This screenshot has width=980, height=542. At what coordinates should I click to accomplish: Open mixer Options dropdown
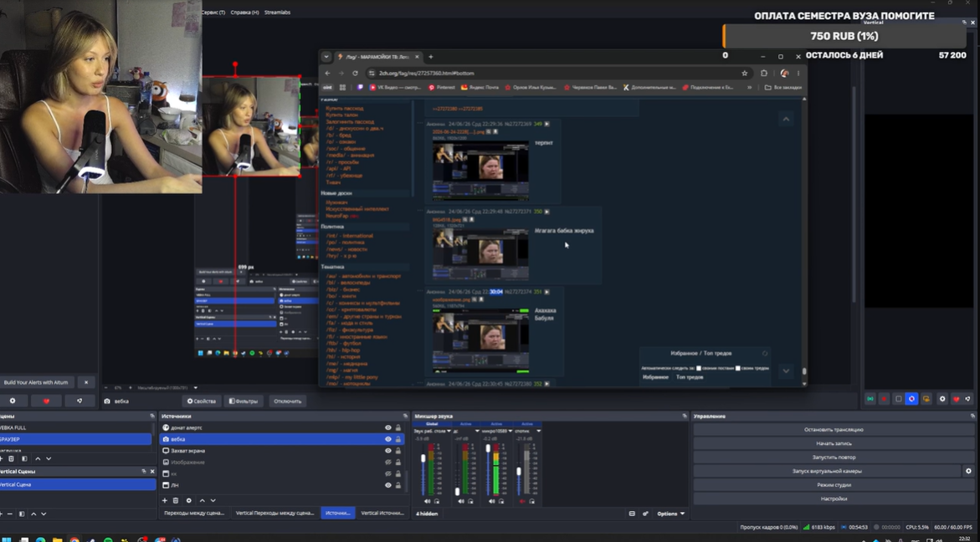click(670, 514)
